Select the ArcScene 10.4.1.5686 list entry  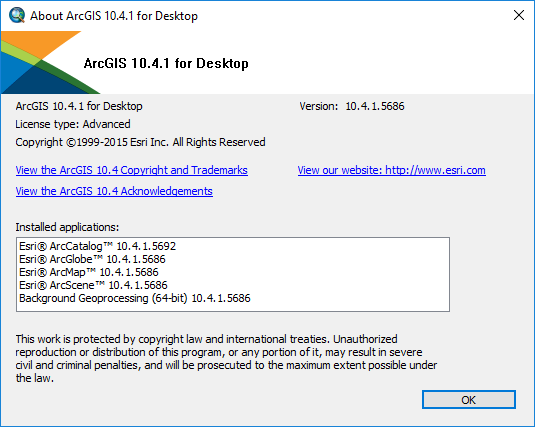[x=93, y=285]
